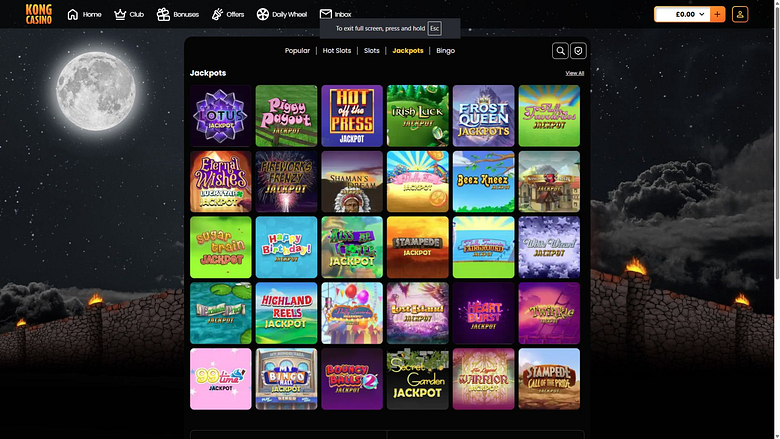Open the Stampede Jackpot game

tap(418, 247)
